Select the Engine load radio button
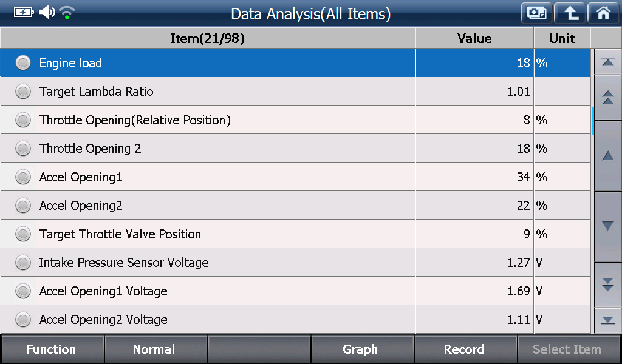This screenshot has width=622, height=364. (23, 62)
